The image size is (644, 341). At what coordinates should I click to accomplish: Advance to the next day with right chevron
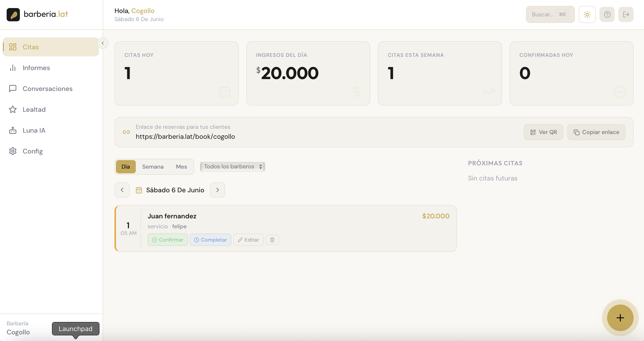[217, 190]
